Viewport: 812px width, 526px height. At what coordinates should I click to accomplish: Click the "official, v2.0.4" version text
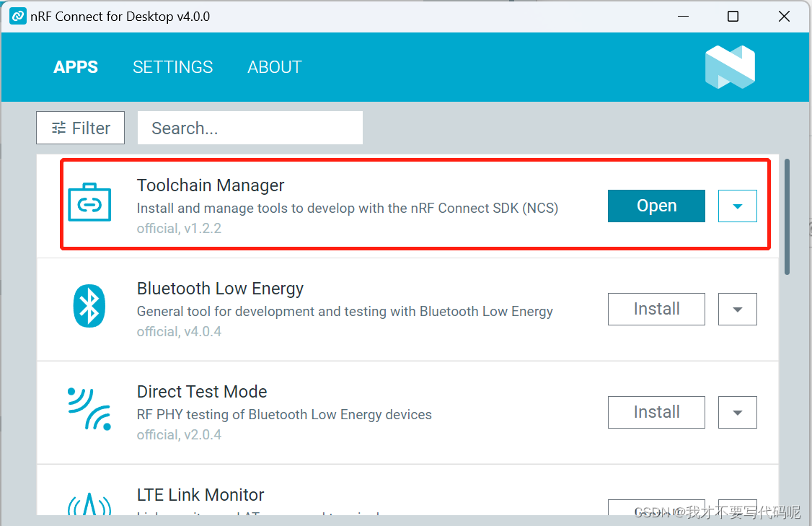click(x=179, y=435)
